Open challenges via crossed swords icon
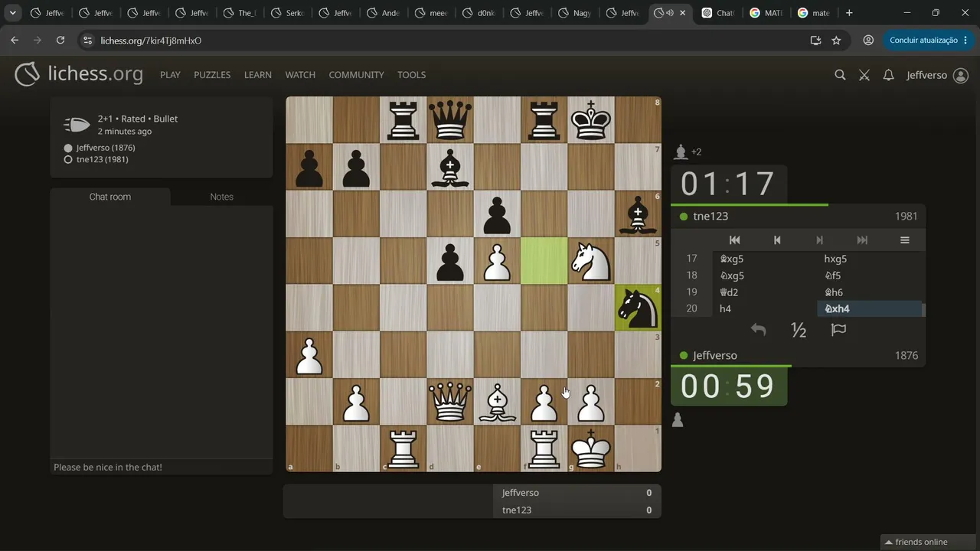The width and height of the screenshot is (980, 551). point(864,75)
